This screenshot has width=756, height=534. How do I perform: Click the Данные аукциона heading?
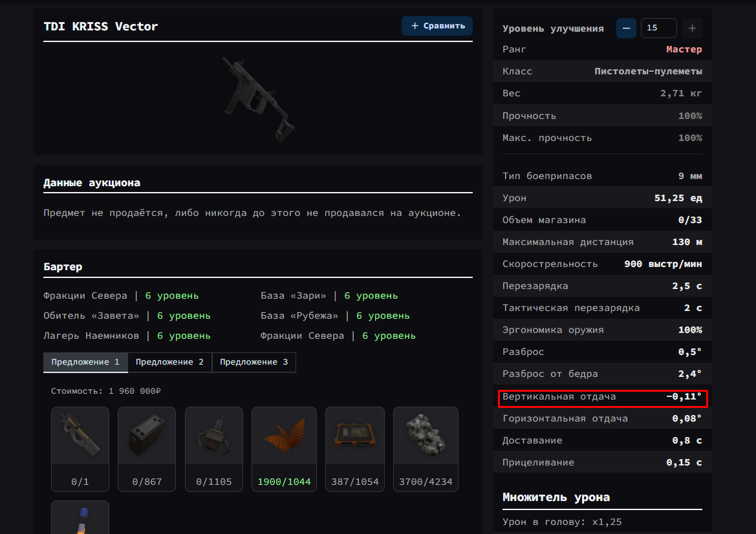point(92,183)
